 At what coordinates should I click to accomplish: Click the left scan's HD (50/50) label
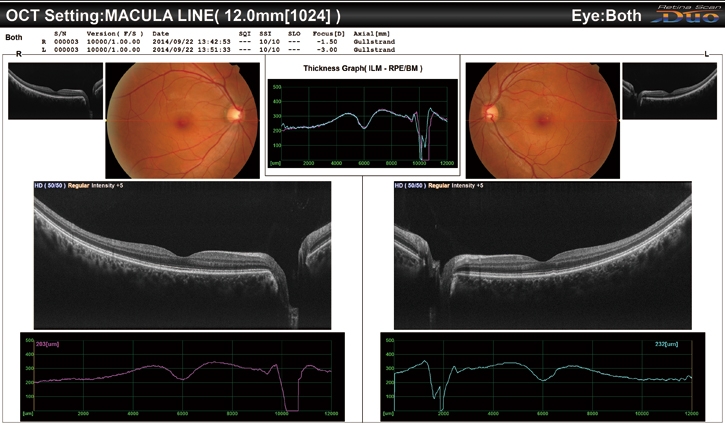[x=410, y=186]
